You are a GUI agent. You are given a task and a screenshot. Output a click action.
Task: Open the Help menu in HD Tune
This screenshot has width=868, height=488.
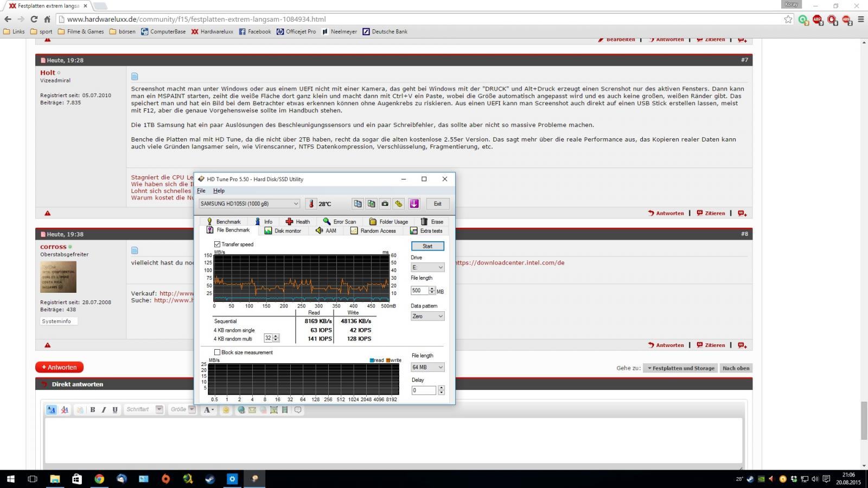219,191
